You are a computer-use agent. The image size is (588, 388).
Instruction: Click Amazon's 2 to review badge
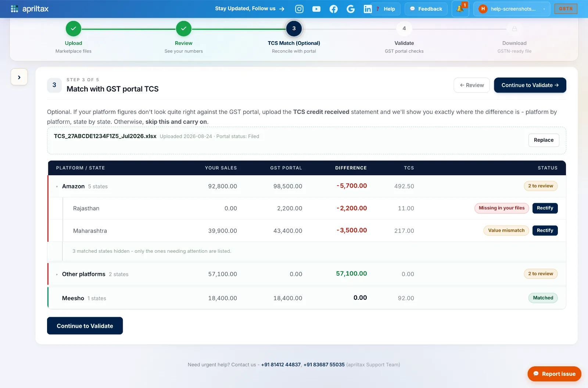click(x=541, y=186)
